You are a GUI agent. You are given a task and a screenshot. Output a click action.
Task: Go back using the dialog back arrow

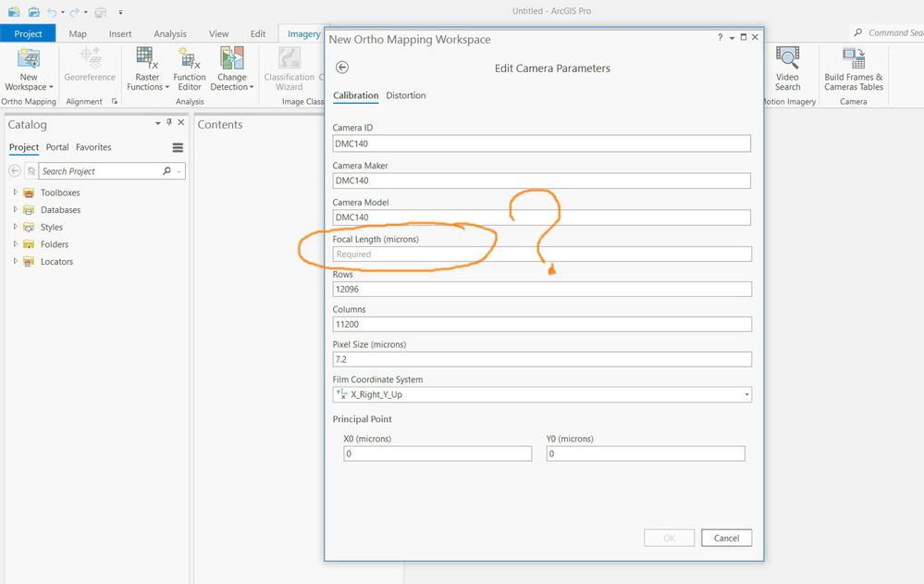342,68
